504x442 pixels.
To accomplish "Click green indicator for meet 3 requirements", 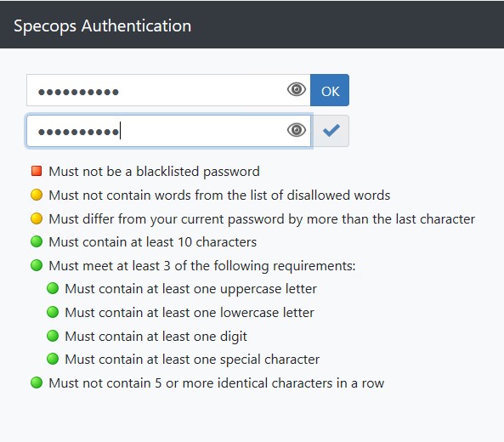I will tap(37, 265).
